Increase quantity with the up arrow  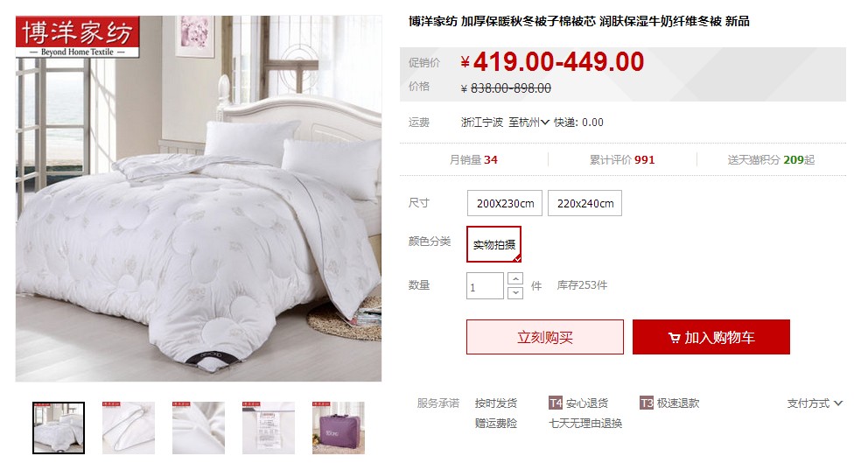(x=514, y=278)
